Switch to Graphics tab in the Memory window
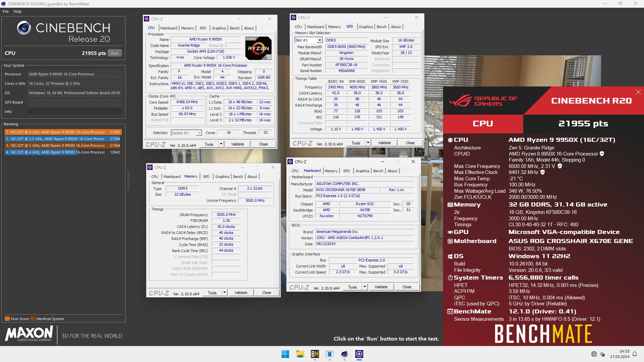 pos(222,177)
